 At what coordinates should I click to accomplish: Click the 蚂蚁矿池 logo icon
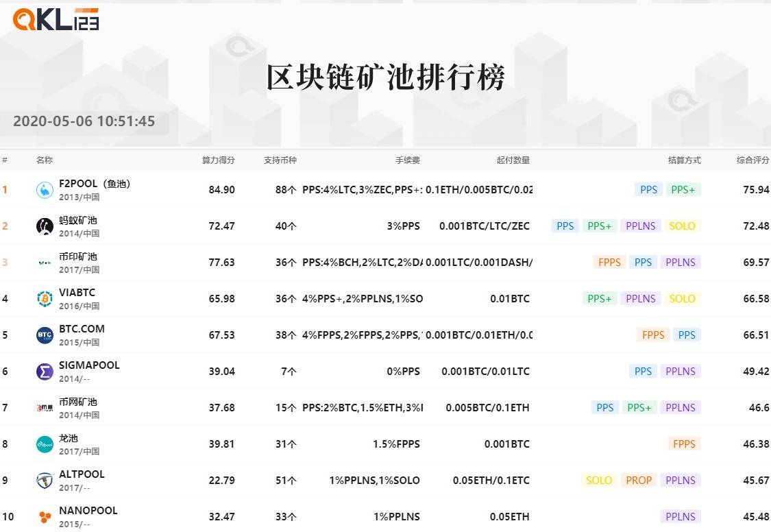tap(45, 226)
